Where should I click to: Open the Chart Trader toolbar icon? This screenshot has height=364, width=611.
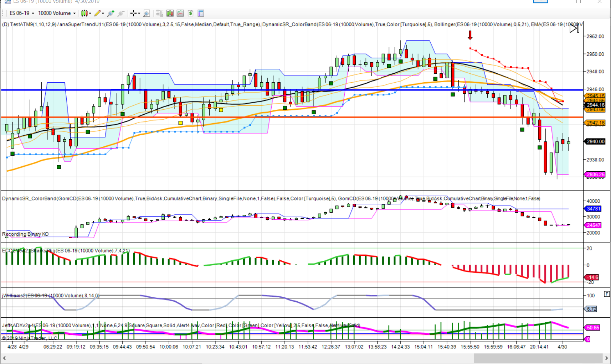[159, 13]
